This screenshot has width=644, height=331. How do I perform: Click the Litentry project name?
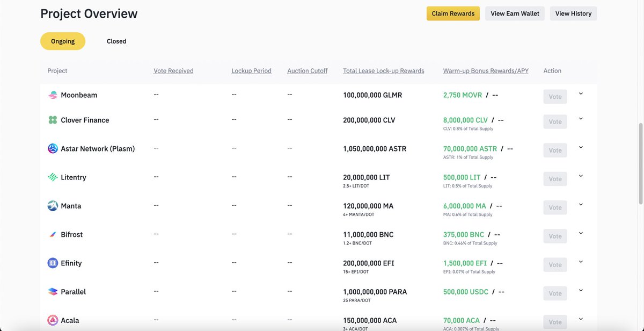click(74, 177)
